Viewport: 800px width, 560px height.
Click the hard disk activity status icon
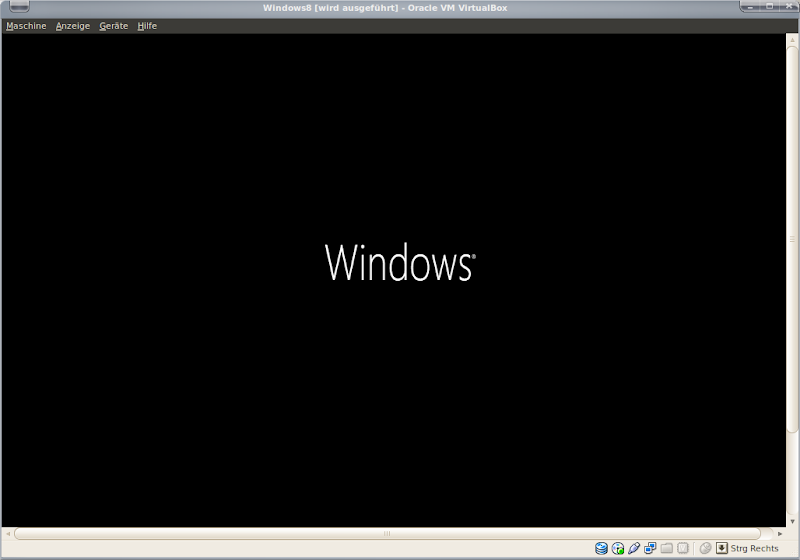point(601,548)
